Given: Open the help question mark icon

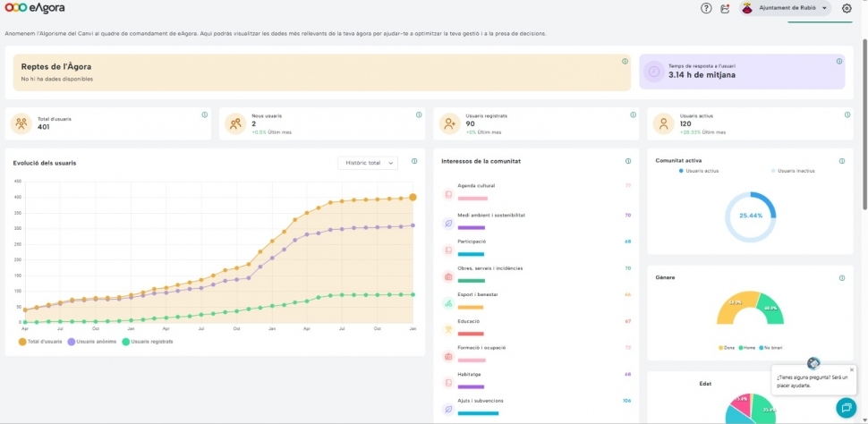Looking at the screenshot, I should [x=706, y=8].
